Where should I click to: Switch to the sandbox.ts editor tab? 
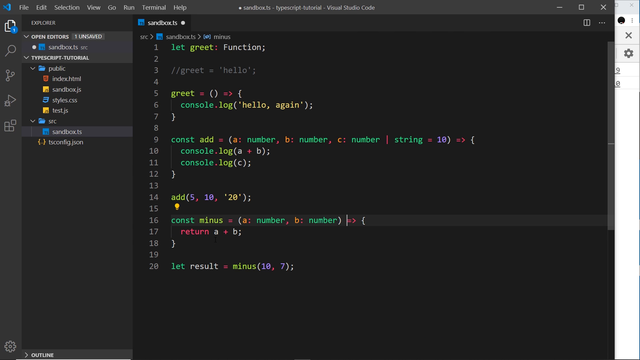point(162,23)
